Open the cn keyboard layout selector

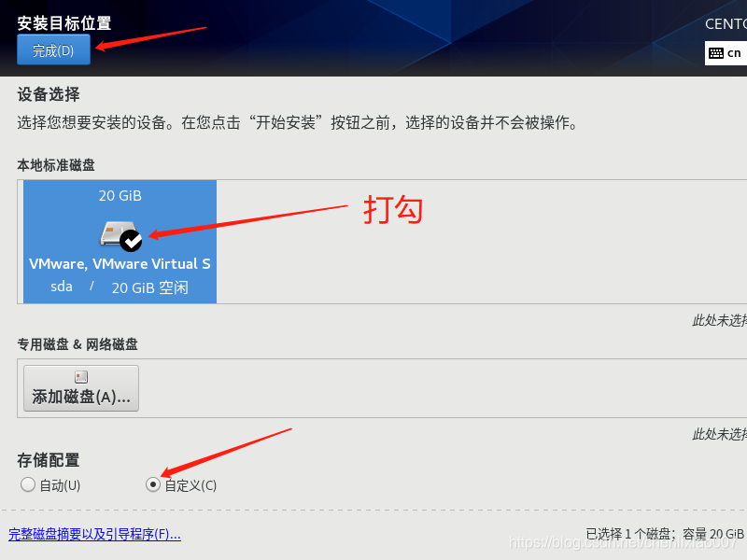[726, 53]
